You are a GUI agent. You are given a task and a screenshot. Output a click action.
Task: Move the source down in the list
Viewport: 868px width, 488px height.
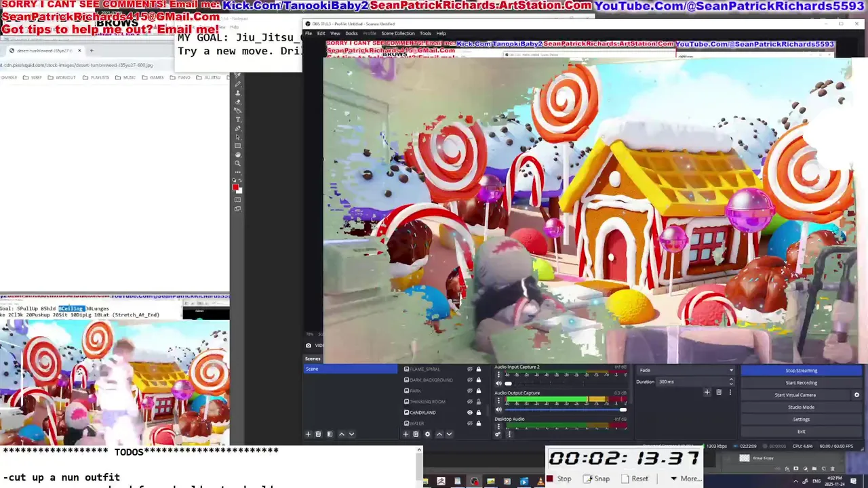click(x=449, y=434)
